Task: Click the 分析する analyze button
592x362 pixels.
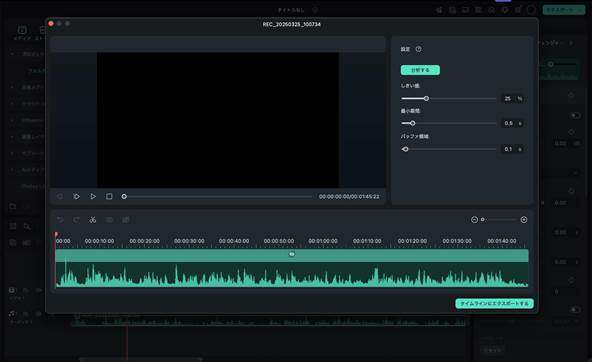Action: coord(420,70)
